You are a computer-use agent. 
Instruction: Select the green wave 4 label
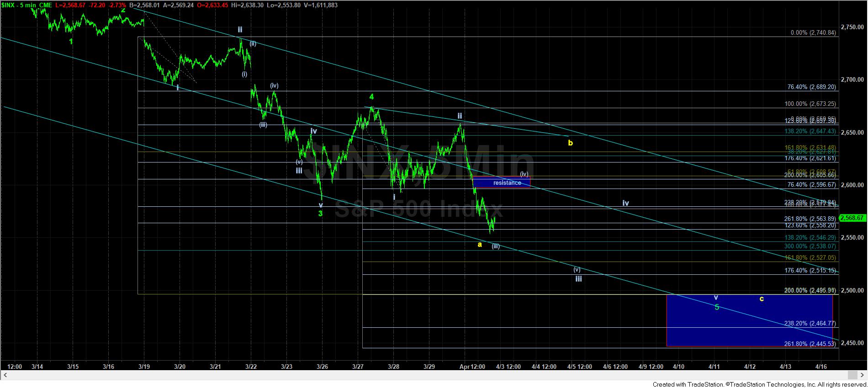pos(372,97)
